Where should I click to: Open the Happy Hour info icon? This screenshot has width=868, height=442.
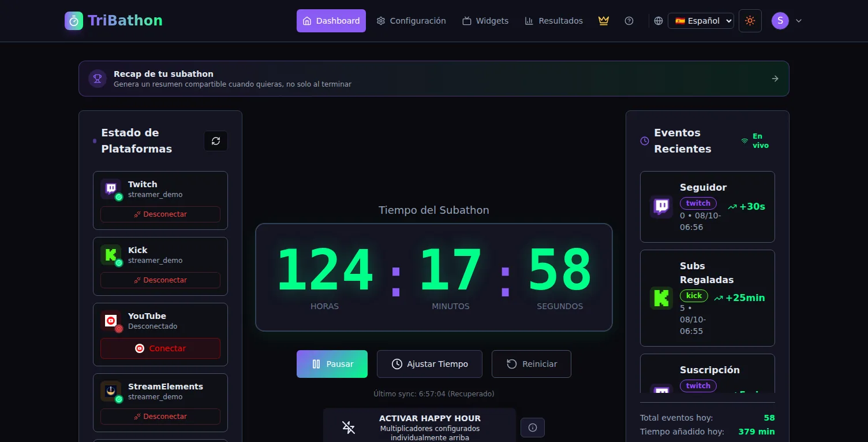(533, 428)
